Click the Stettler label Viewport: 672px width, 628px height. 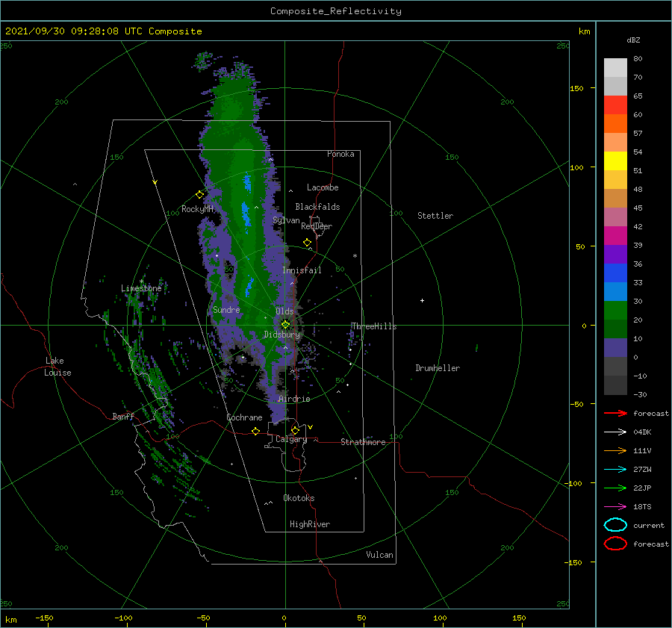click(x=435, y=216)
